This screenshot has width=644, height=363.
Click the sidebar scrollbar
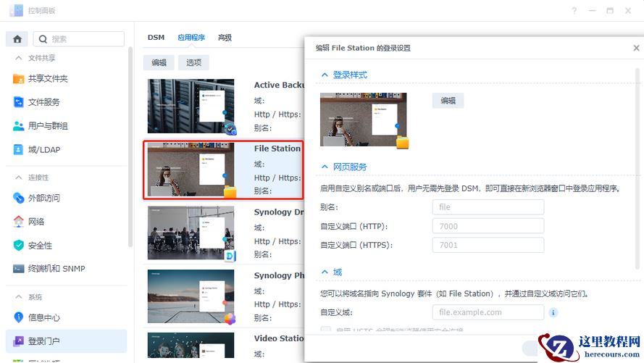130,147
